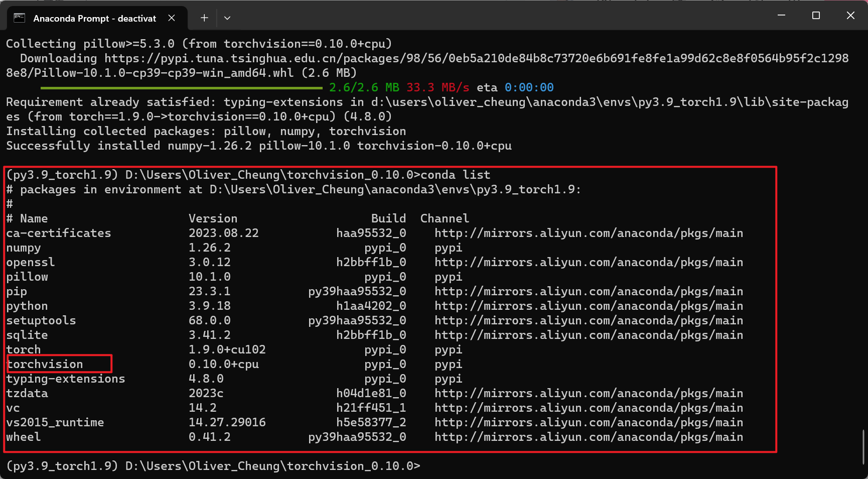Viewport: 868px width, 479px height.
Task: Click the pillow package name
Action: coord(27,277)
